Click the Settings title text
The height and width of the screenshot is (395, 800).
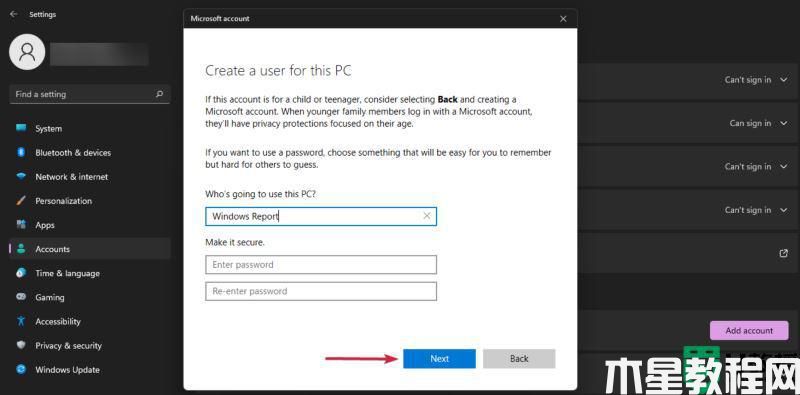(42, 15)
